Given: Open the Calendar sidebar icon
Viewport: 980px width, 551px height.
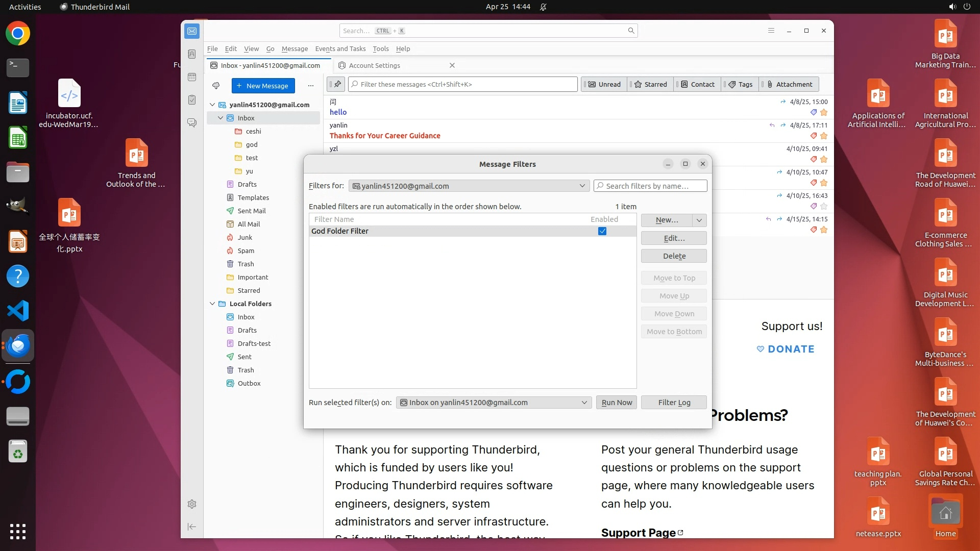Looking at the screenshot, I should click(x=192, y=77).
